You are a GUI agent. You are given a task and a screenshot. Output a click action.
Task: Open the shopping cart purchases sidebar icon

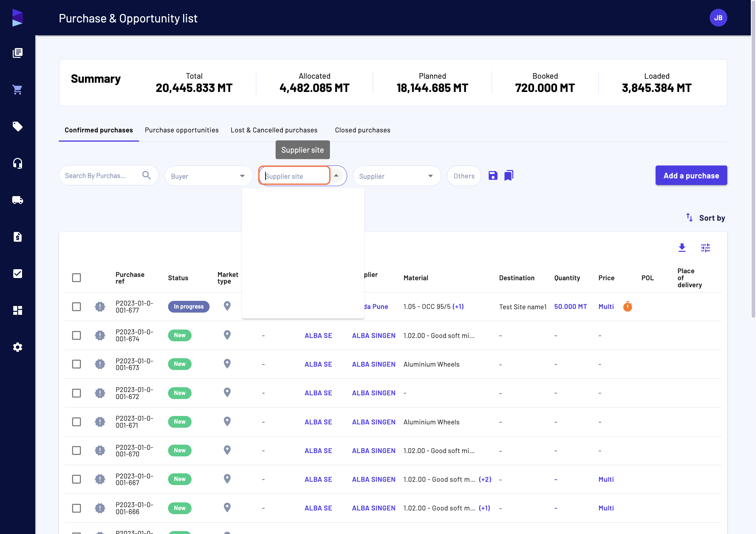coord(18,90)
